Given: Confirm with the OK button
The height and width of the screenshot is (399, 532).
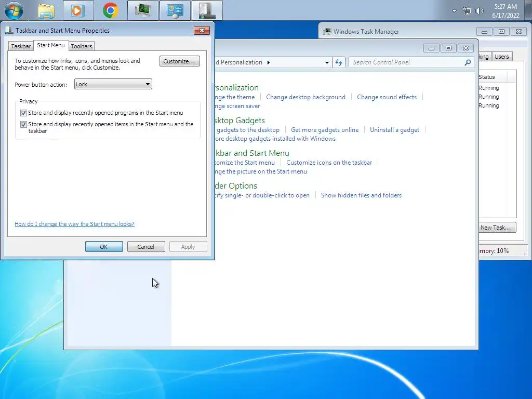Looking at the screenshot, I should coord(104,247).
